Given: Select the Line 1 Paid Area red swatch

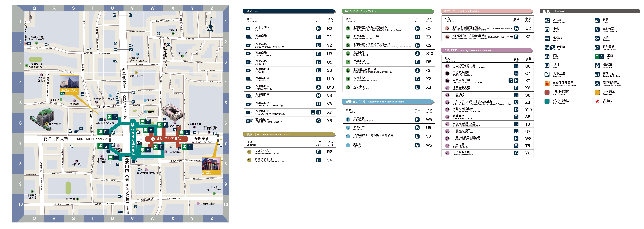Looking at the screenshot, I should tap(547, 92).
